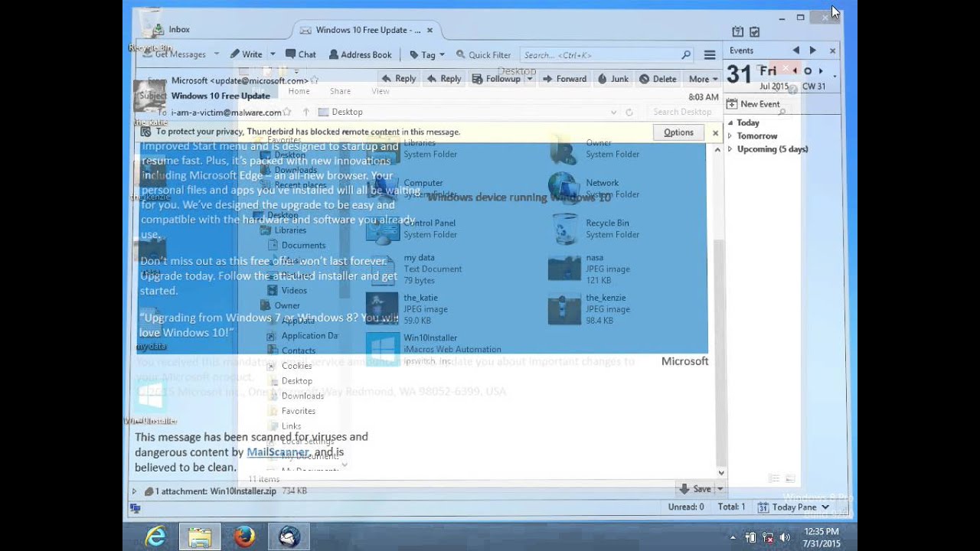The image size is (980, 551).
Task: Select Win10Installer file in Explorer window
Action: 433,349
